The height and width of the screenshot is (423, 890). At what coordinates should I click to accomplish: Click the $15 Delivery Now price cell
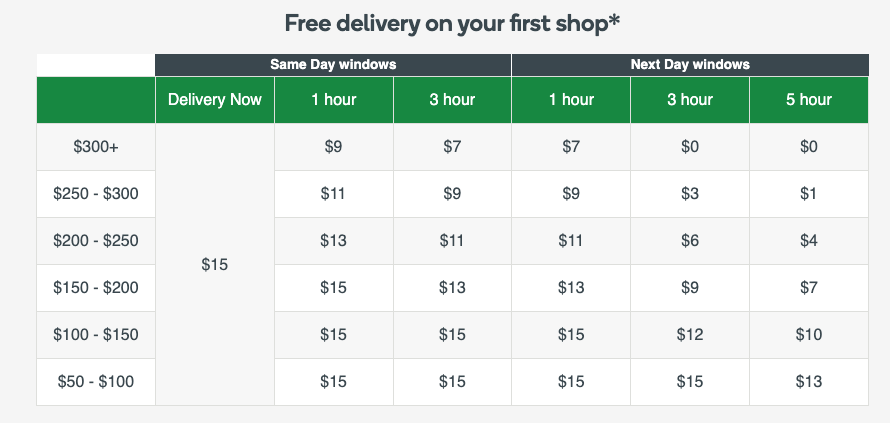point(215,265)
